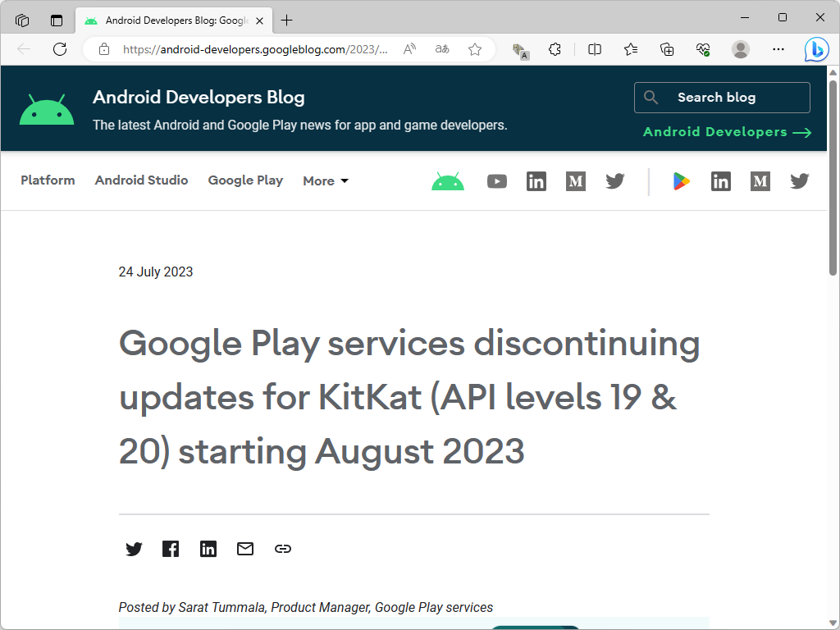840x630 pixels.
Task: Open the Android LinkedIn icon before divider
Action: click(536, 181)
